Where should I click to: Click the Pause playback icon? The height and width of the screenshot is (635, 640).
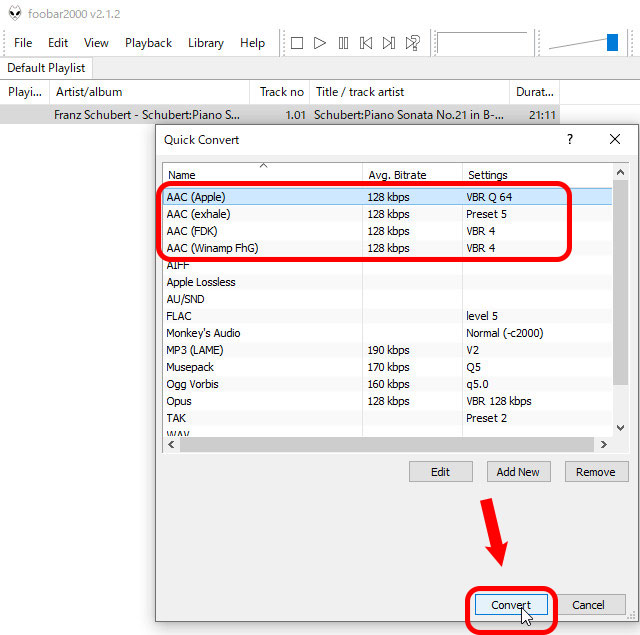click(x=343, y=43)
